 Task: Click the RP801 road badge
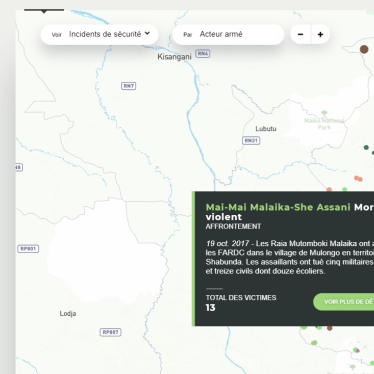[28, 249]
